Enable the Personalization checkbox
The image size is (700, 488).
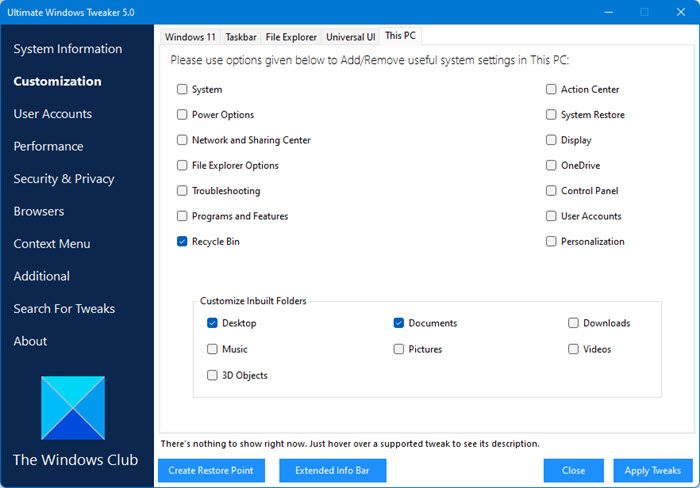click(551, 242)
